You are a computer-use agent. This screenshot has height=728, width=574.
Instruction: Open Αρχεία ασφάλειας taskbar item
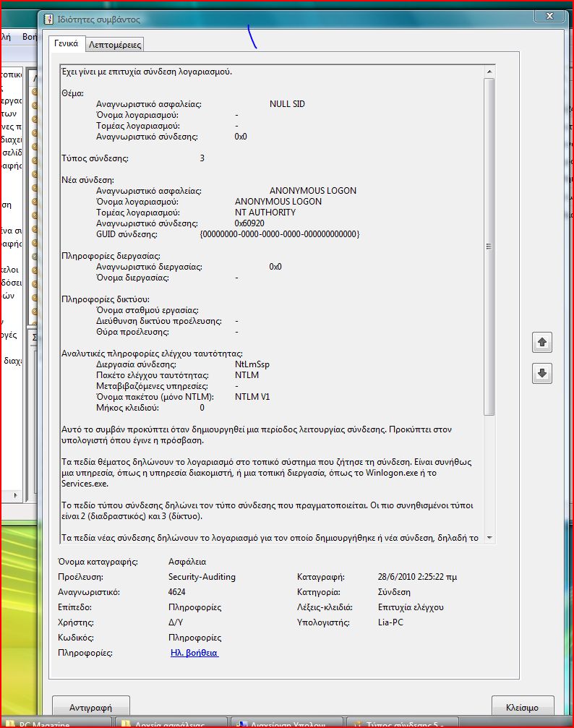tap(170, 724)
